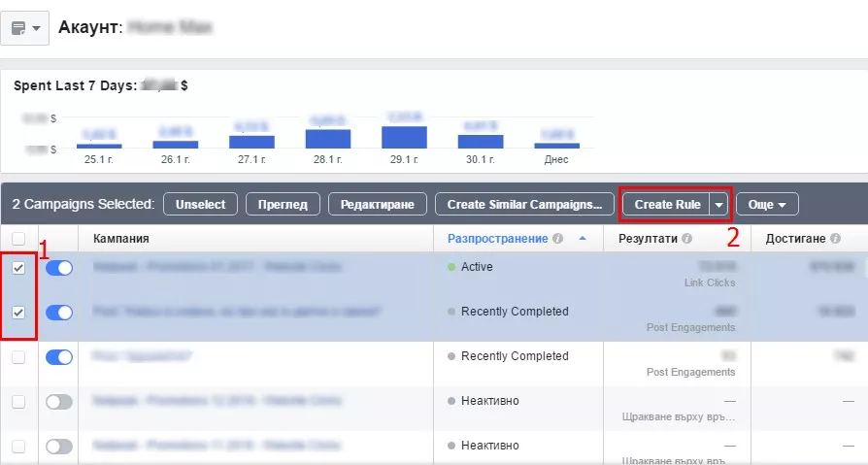
Task: Turn on the last Неактивно campaign switch
Action: 59,447
